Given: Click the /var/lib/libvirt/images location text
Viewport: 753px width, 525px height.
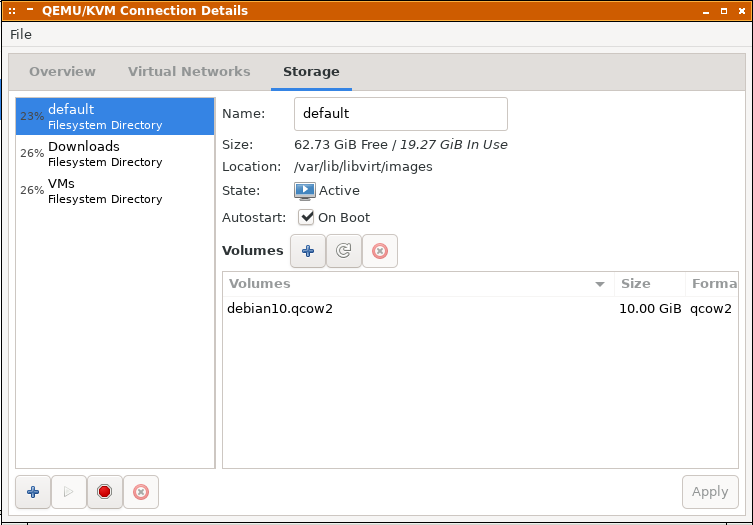Looking at the screenshot, I should (x=363, y=167).
